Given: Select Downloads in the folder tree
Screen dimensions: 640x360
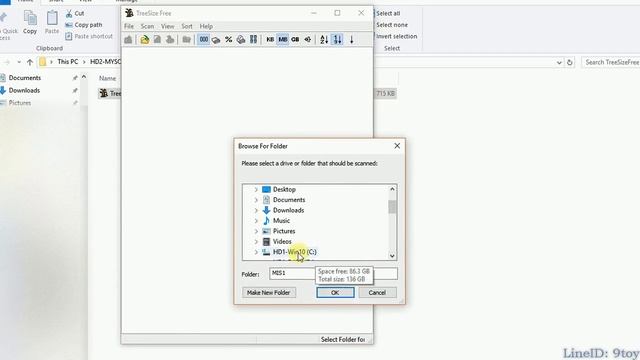Looking at the screenshot, I should [x=288, y=210].
